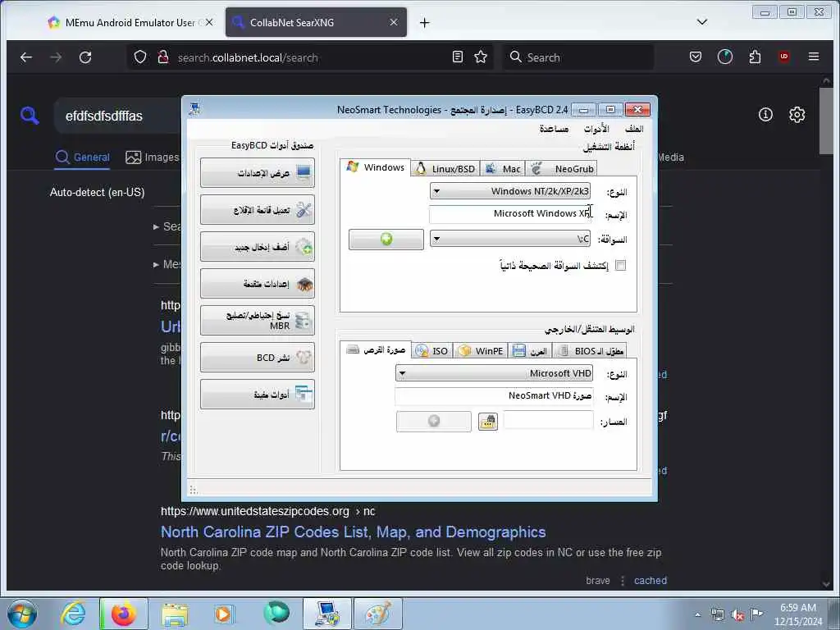Open the EasyBCD Help menu
The width and height of the screenshot is (840, 630).
[554, 129]
